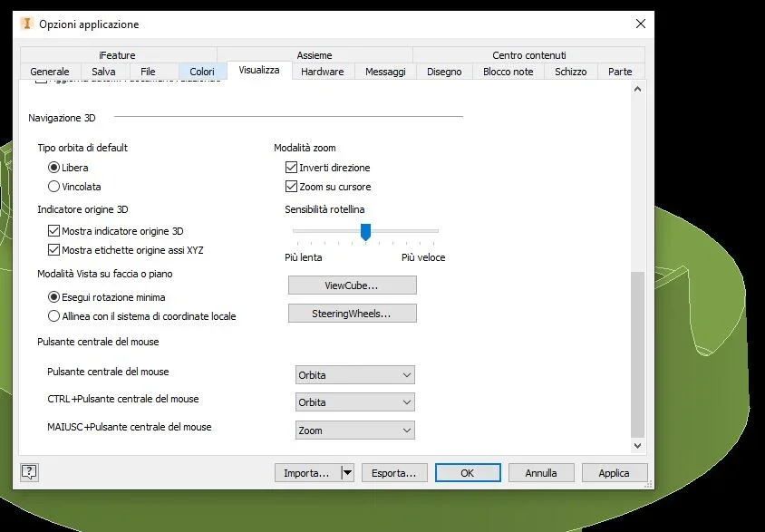The image size is (765, 532).
Task: Click the Inventor app icon in title bar
Action: [x=27, y=24]
